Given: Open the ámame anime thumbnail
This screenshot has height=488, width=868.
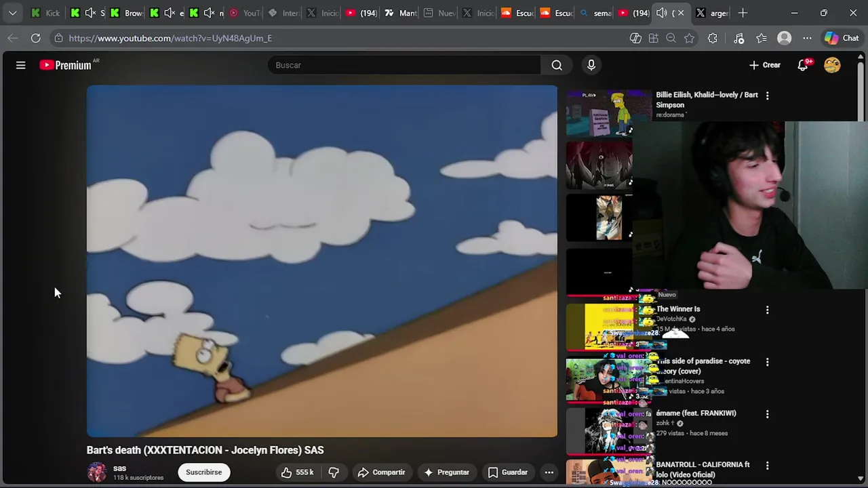Looking at the screenshot, I should (x=609, y=431).
